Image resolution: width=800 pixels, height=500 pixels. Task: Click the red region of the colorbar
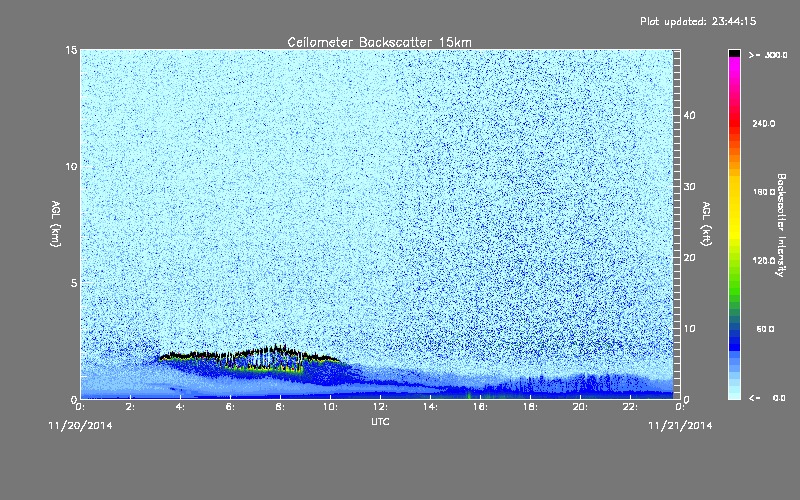(x=734, y=125)
